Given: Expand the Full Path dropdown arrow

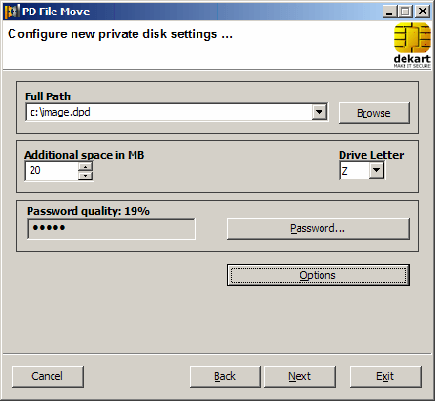Looking at the screenshot, I should [x=319, y=112].
